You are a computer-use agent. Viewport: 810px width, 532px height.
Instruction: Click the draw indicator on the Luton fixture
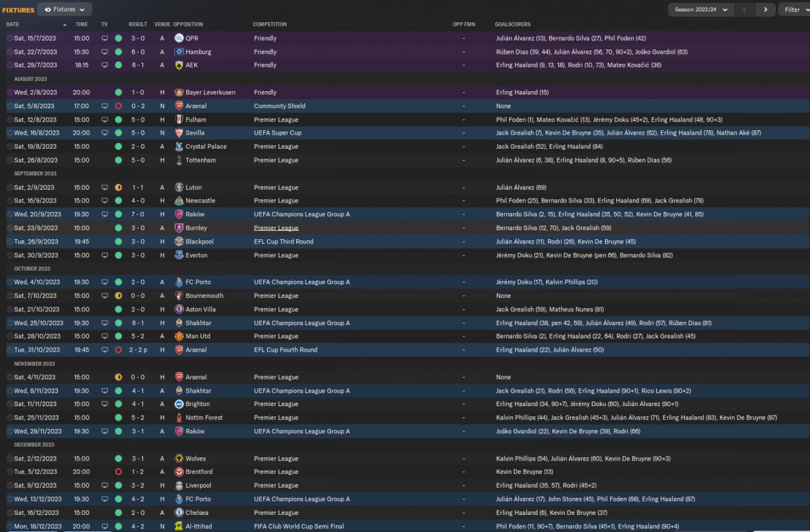tap(118, 187)
